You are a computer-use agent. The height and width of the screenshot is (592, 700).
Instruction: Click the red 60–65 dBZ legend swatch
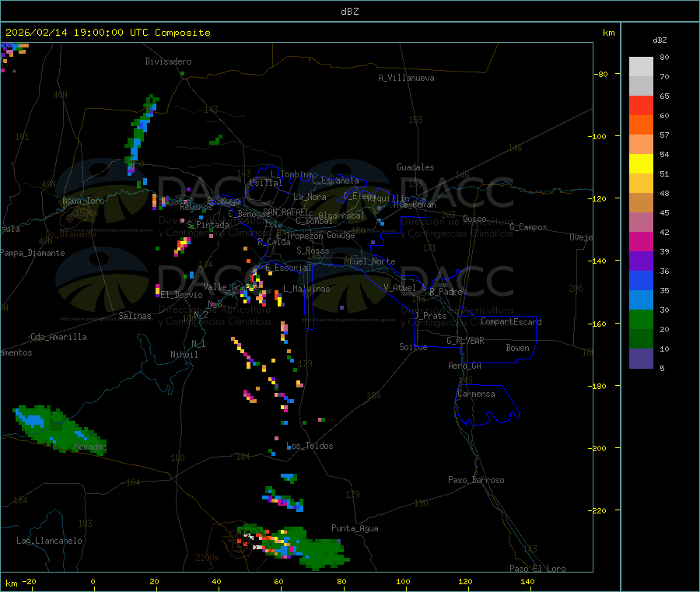[641, 105]
